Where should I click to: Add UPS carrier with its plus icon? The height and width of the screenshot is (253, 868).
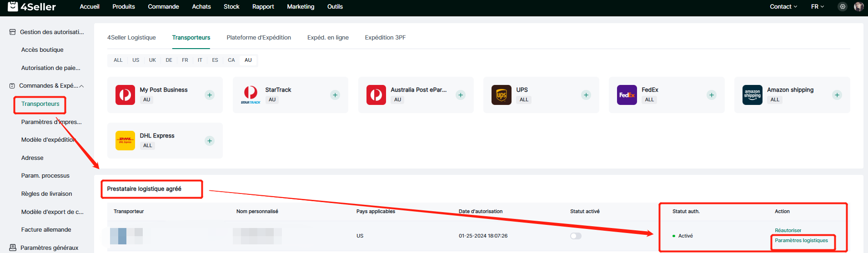coord(586,95)
